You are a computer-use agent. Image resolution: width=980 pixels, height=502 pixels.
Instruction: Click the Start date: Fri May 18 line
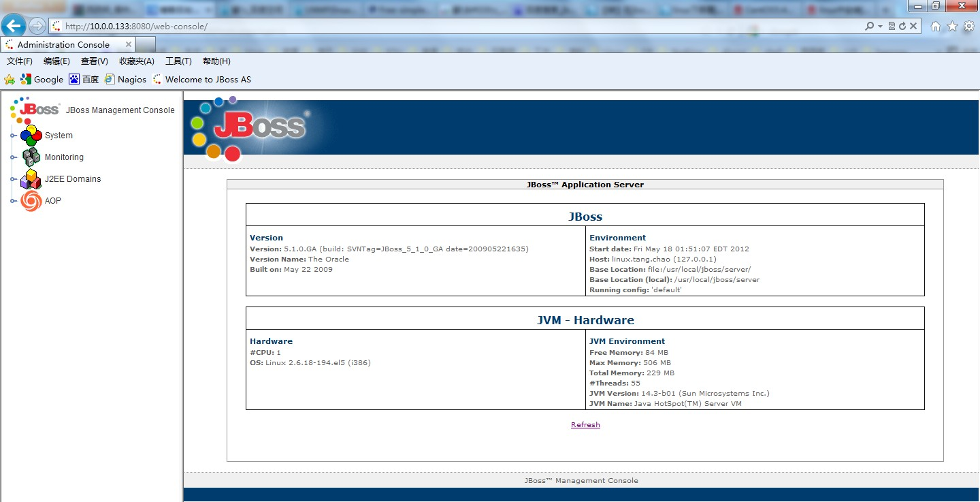pos(669,249)
